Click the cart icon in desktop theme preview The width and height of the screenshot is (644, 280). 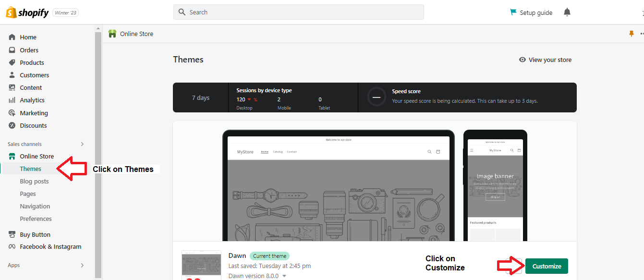tap(438, 152)
